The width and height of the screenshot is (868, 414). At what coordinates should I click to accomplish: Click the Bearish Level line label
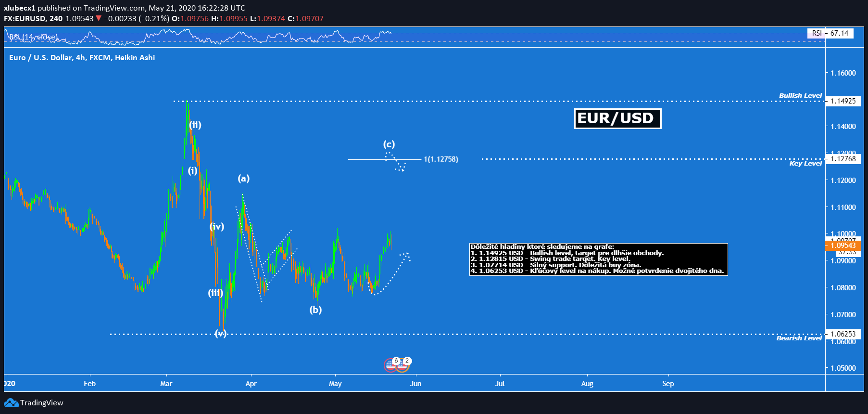[x=799, y=338]
